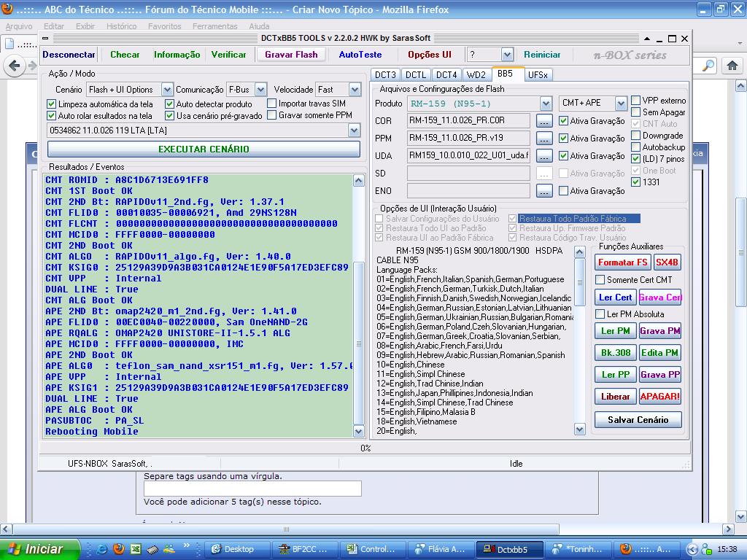Click the Ler PM button

[x=615, y=331]
